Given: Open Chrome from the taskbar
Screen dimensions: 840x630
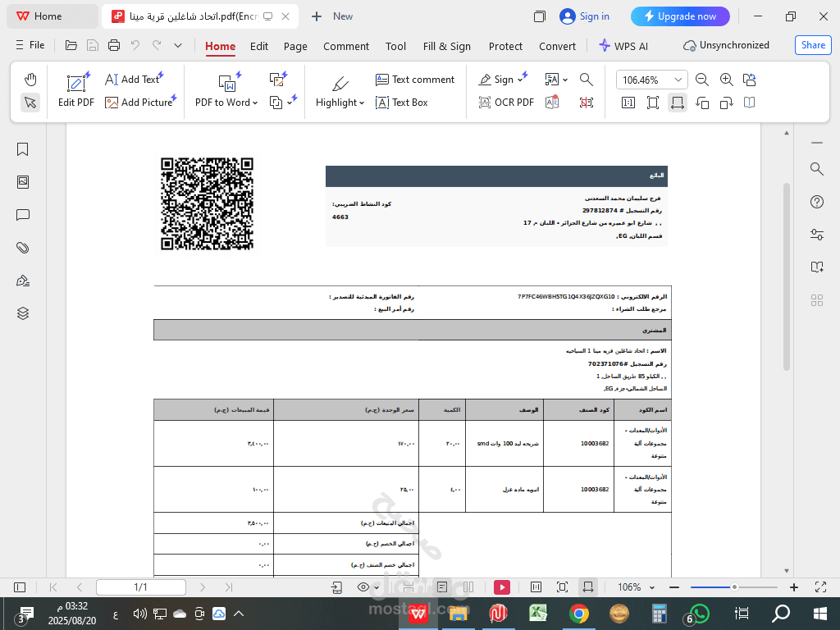Looking at the screenshot, I should (579, 614).
